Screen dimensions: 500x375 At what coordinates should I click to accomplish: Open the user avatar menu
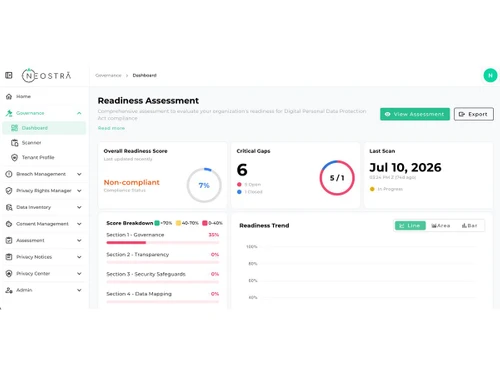point(490,75)
